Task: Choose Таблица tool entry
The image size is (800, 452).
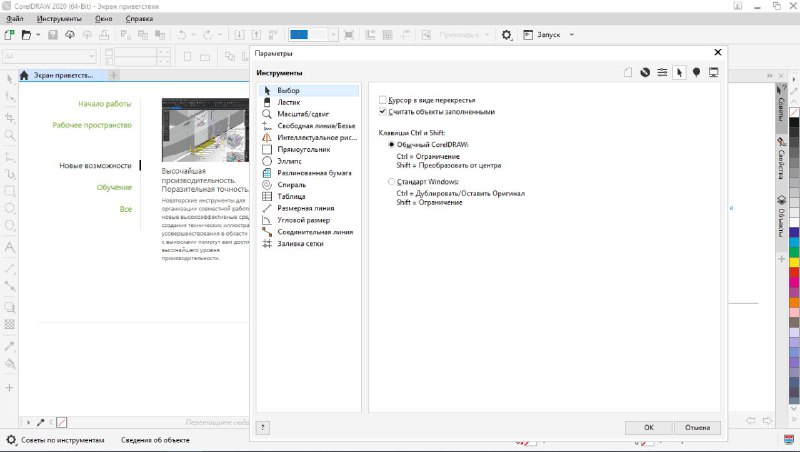Action: 309,196
